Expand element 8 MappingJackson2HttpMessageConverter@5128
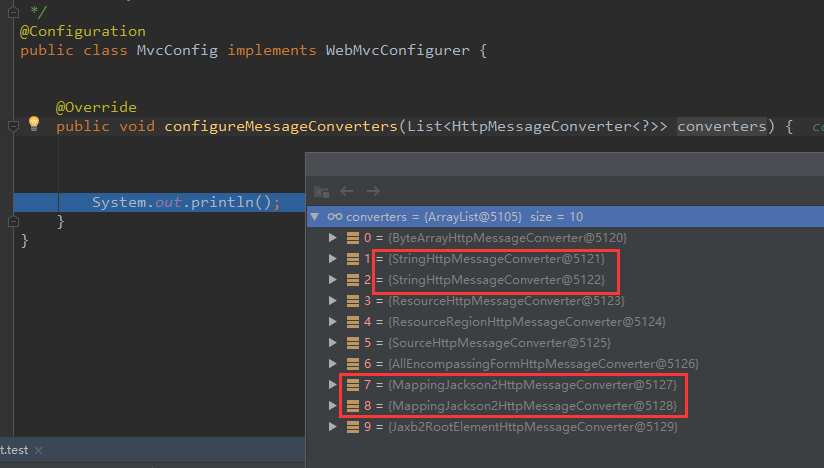Image resolution: width=824 pixels, height=468 pixels. pyautogui.click(x=333, y=405)
